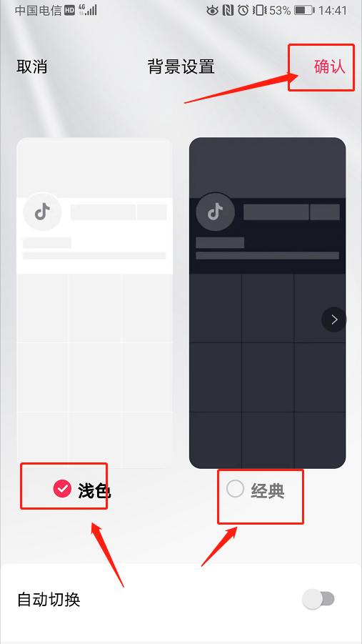
Task: Tap the 经典 label text
Action: pos(268,490)
